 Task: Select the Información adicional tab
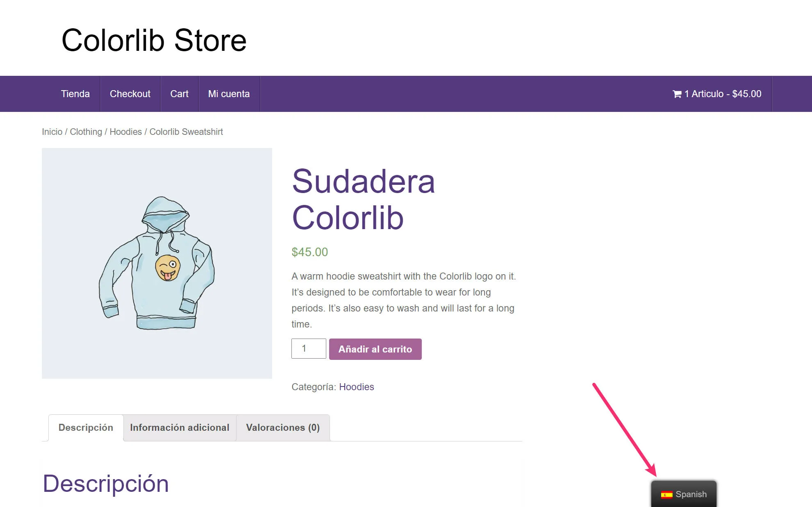(180, 427)
